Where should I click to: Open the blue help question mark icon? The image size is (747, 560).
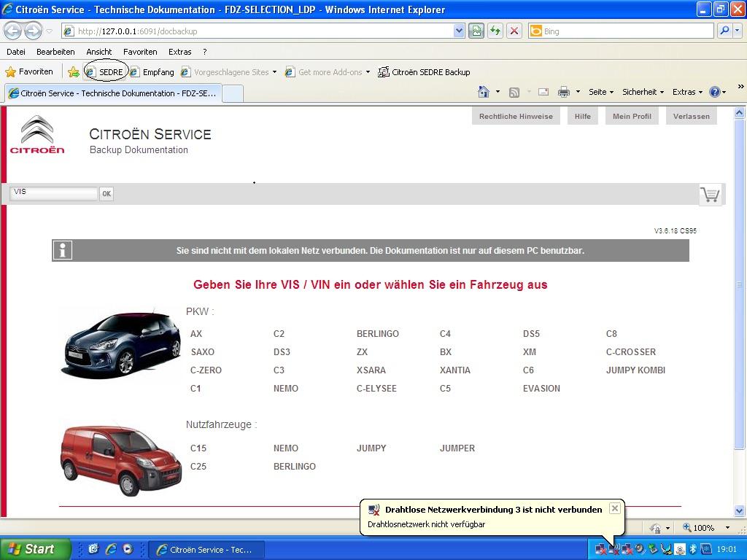[715, 92]
